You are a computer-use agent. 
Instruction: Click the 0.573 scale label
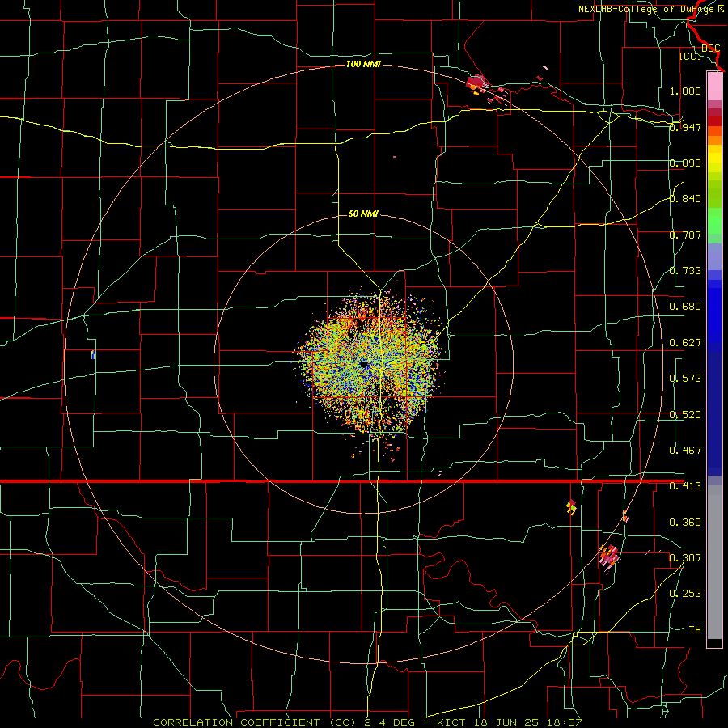point(685,379)
